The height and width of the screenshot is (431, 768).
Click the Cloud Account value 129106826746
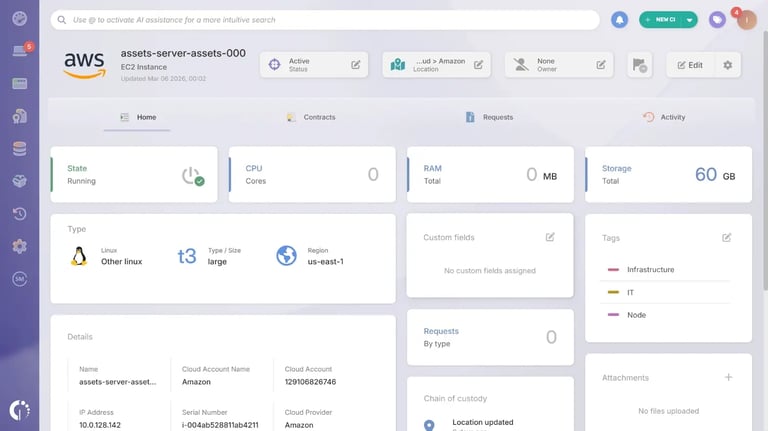(311, 382)
